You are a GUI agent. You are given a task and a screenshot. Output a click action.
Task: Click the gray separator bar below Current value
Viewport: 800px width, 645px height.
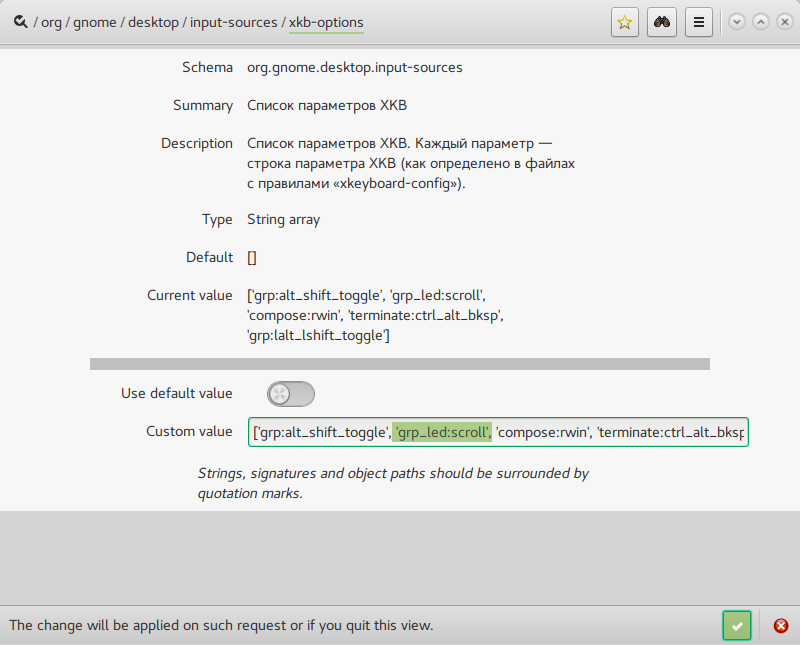400,364
